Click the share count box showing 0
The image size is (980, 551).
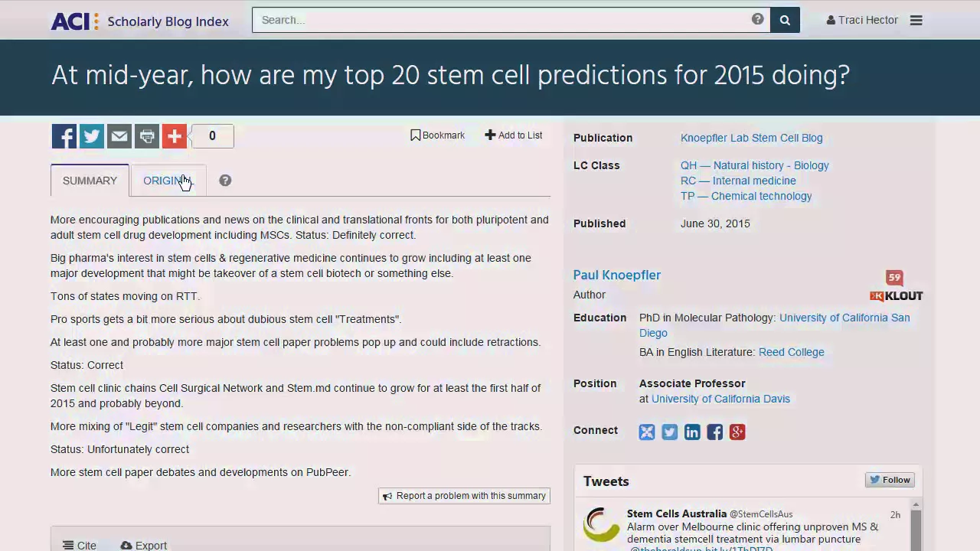(212, 136)
